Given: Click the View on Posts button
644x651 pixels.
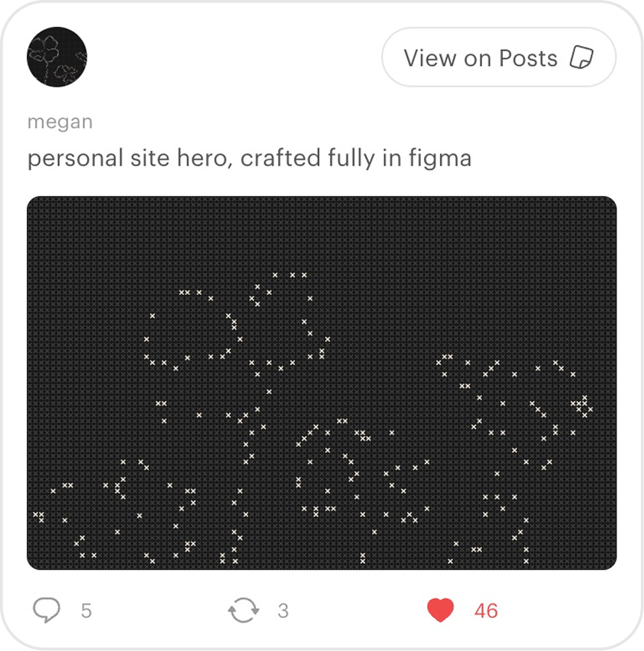Looking at the screenshot, I should 498,58.
